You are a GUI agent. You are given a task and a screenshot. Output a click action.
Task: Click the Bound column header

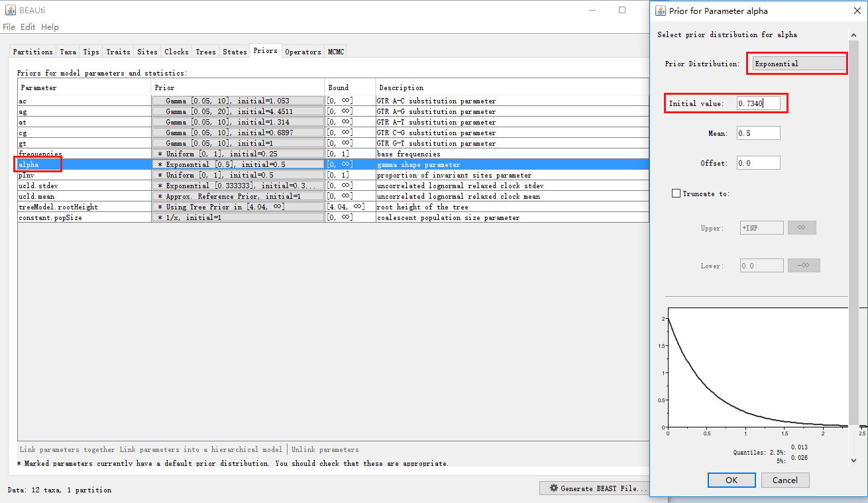point(350,87)
